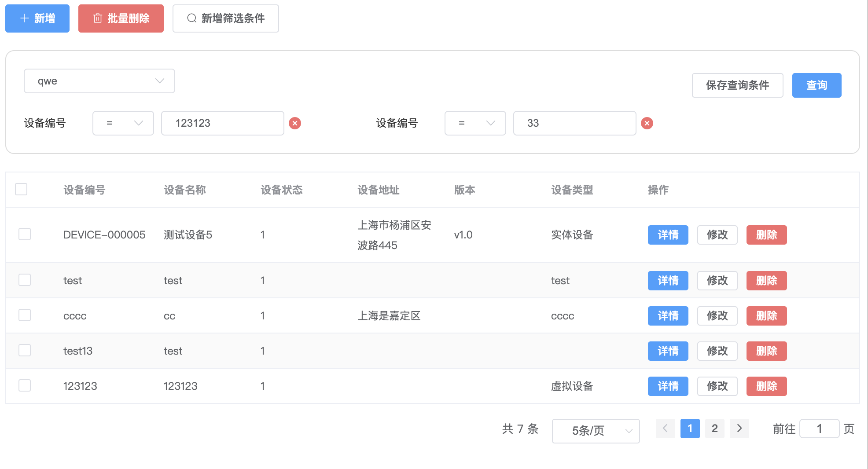The width and height of the screenshot is (868, 469).
Task: Click 删除 for DEVICE-000005
Action: 767,235
